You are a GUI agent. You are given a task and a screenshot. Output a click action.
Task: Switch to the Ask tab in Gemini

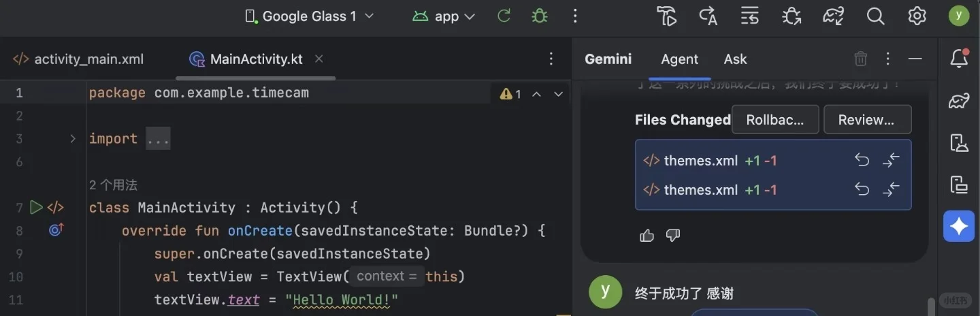click(x=735, y=59)
